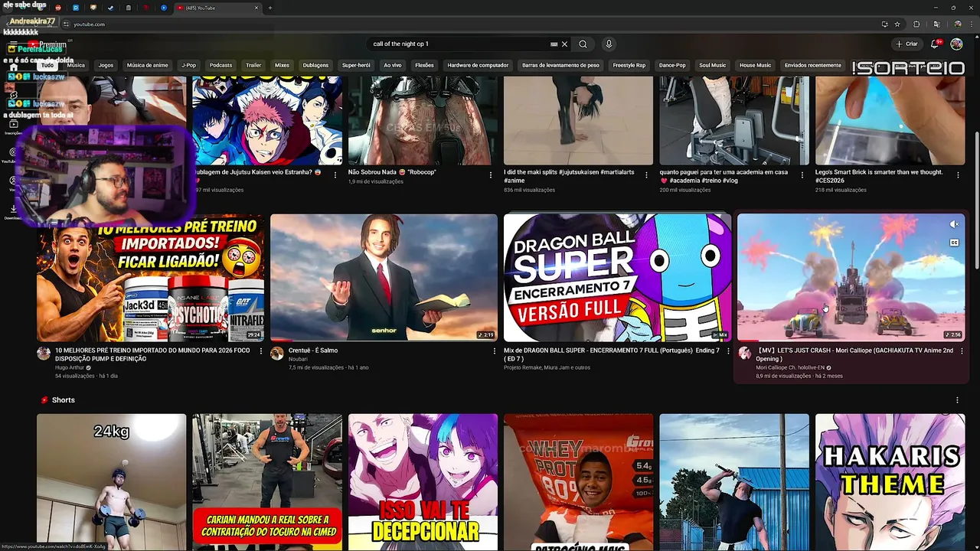Open more options for Não Sobrou Nada Robocop
Viewport: 980px width, 551px height.
click(x=491, y=175)
